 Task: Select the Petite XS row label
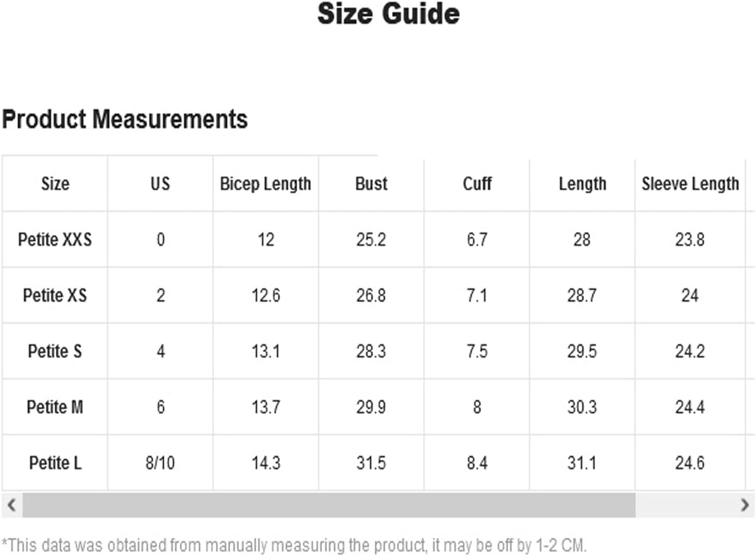click(55, 295)
